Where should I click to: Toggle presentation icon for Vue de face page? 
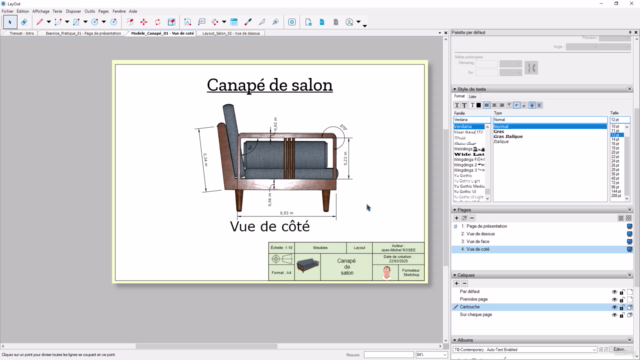click(629, 242)
